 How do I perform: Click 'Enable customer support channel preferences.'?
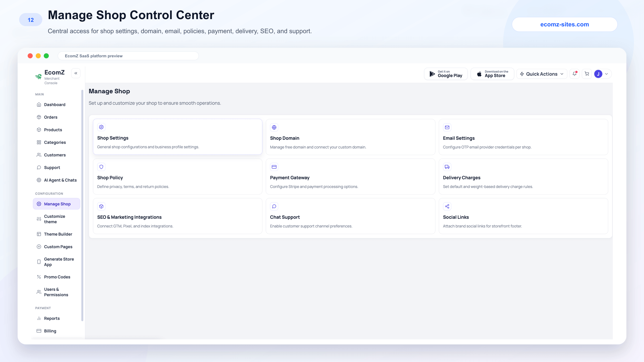(x=311, y=226)
